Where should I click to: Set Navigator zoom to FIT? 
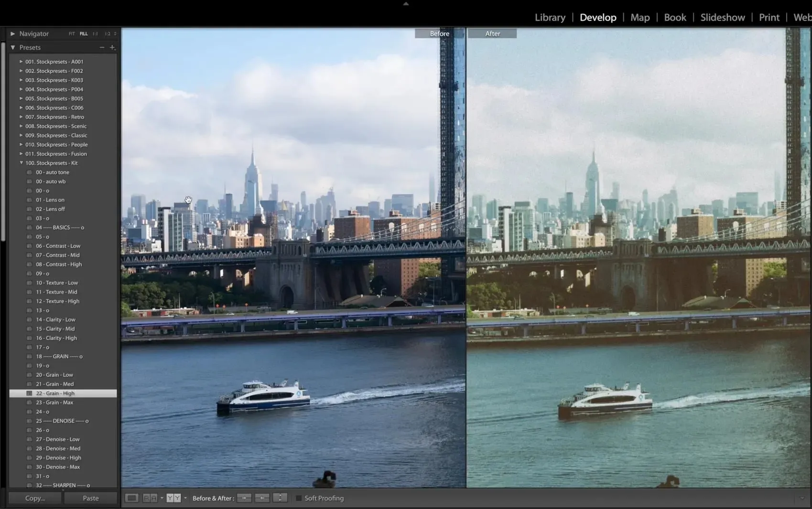72,34
